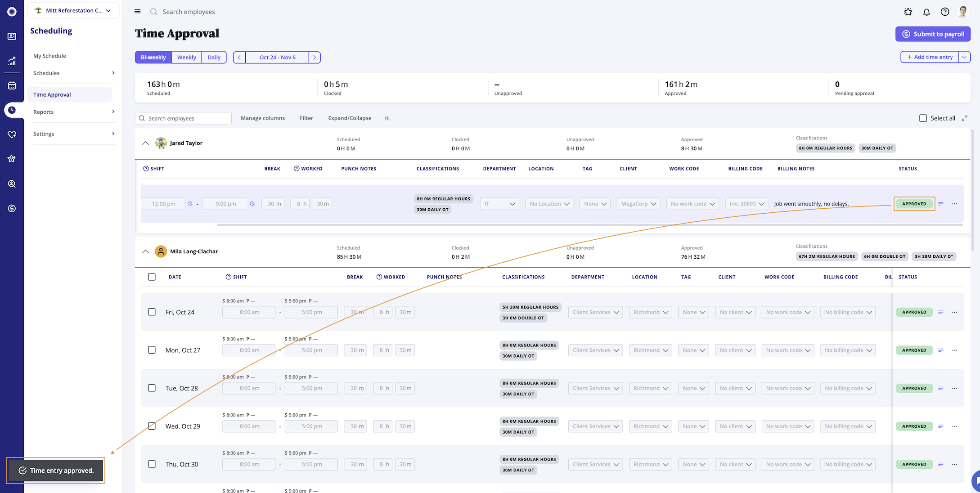The width and height of the screenshot is (980, 493).
Task: Open the help question mark icon
Action: (945, 12)
